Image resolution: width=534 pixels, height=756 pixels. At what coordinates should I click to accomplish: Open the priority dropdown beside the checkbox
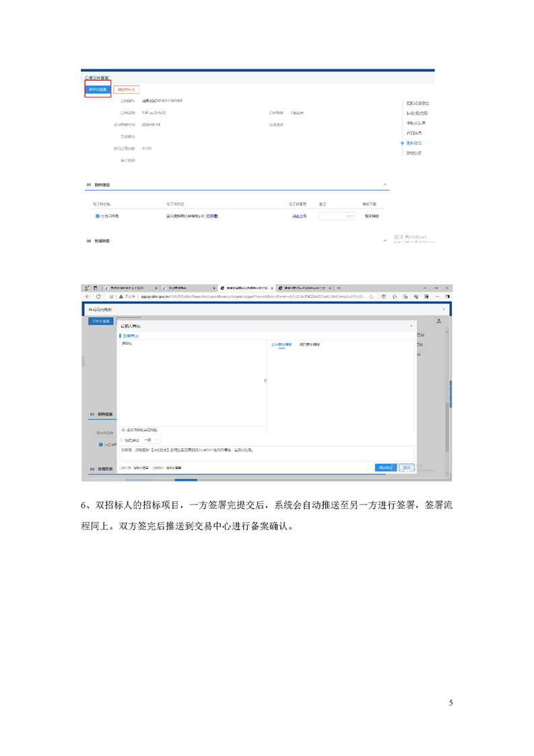pyautogui.click(x=152, y=440)
